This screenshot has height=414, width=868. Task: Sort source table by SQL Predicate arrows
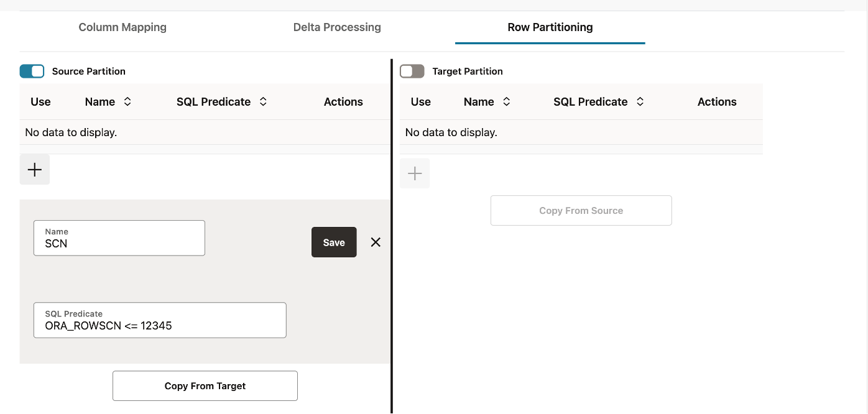pos(263,102)
